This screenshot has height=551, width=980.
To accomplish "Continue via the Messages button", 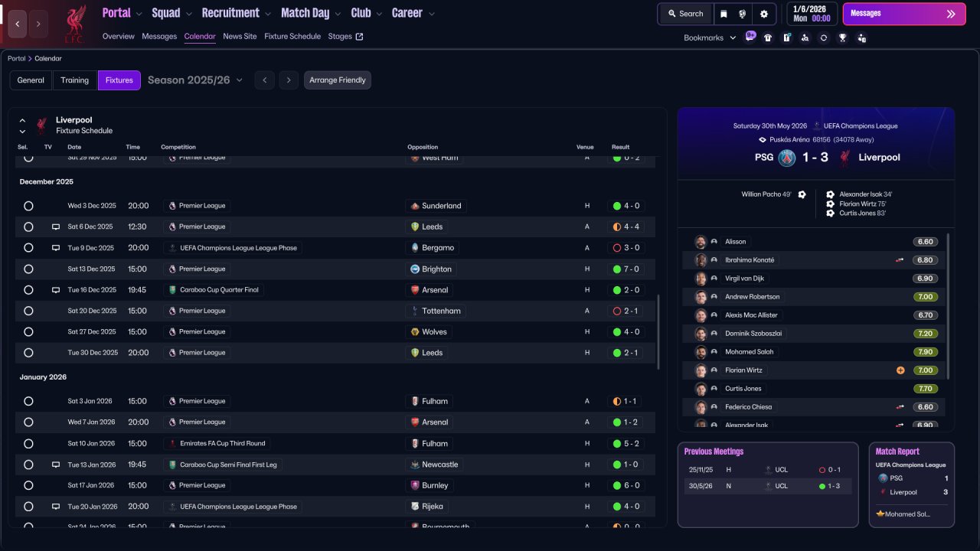I will point(904,14).
